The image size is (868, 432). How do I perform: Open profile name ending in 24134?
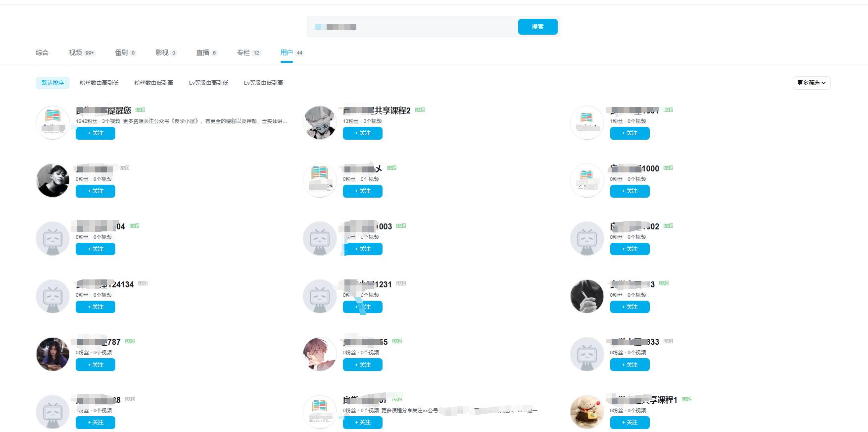tap(105, 284)
